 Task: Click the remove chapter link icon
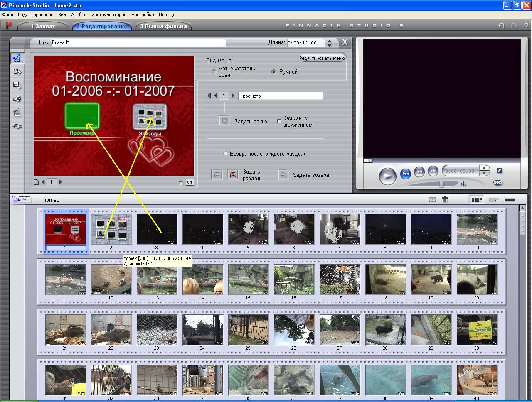pyautogui.click(x=233, y=175)
